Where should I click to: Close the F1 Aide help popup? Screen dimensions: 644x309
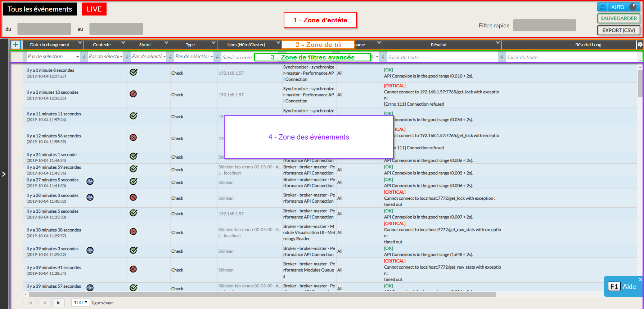640,279
